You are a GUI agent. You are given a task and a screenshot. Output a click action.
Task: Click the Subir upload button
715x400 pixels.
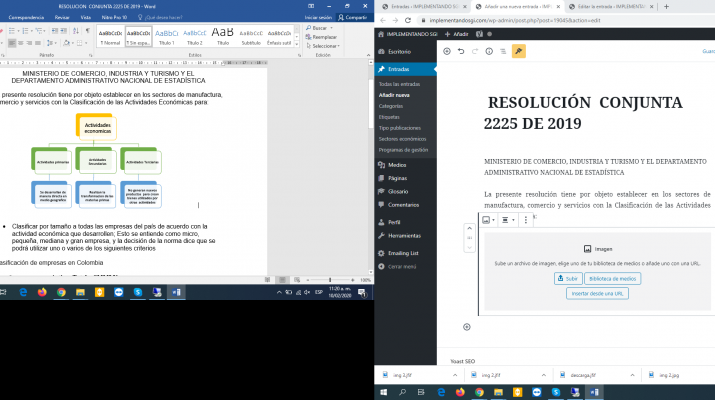(569, 278)
